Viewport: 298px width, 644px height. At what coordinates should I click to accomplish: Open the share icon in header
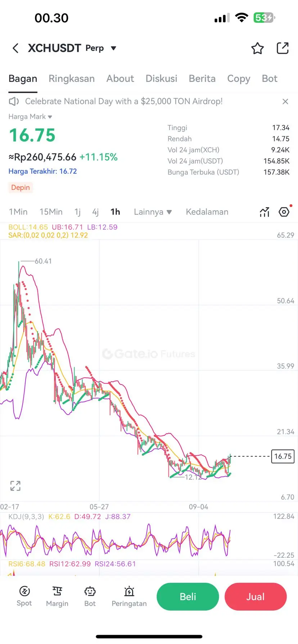pyautogui.click(x=283, y=48)
